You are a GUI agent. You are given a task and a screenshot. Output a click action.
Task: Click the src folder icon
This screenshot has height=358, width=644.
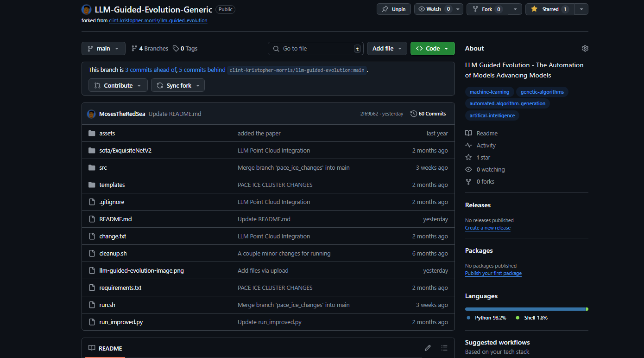point(91,167)
